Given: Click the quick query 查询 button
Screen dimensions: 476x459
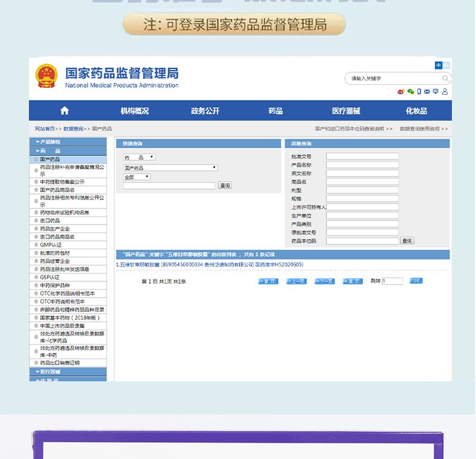Looking at the screenshot, I should click(225, 186).
